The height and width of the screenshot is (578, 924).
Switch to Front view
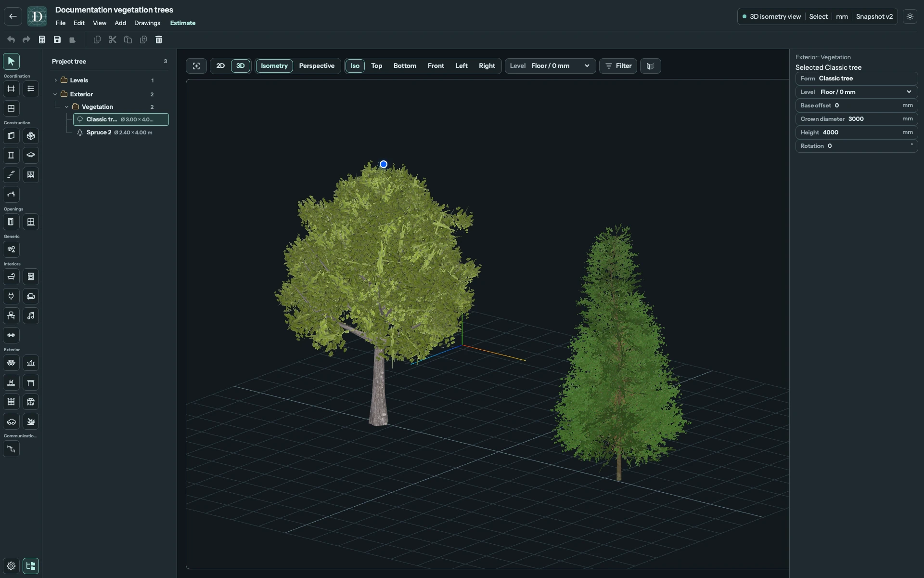pyautogui.click(x=436, y=66)
